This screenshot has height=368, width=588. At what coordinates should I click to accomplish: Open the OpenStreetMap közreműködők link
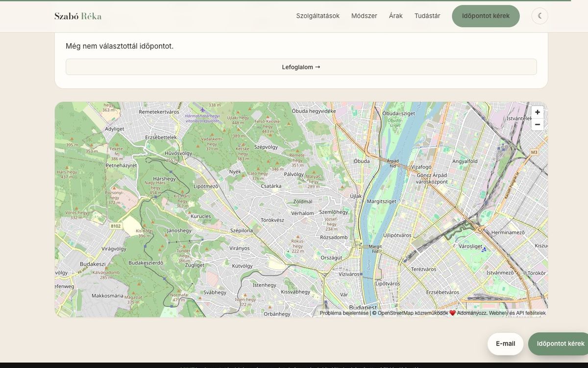(413, 313)
